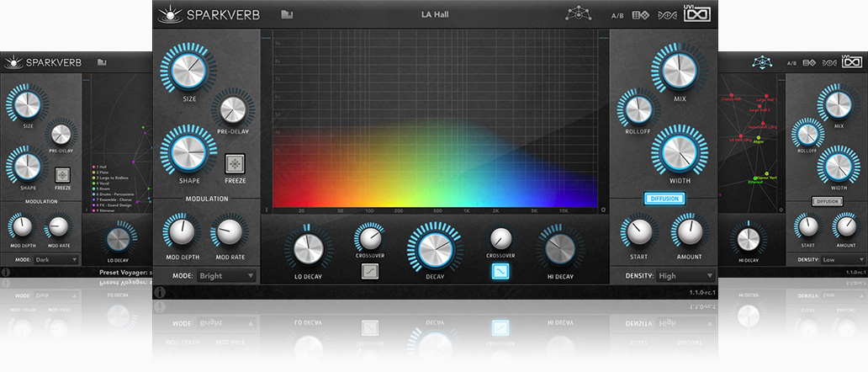Click the UVI logo in center window

point(697,14)
